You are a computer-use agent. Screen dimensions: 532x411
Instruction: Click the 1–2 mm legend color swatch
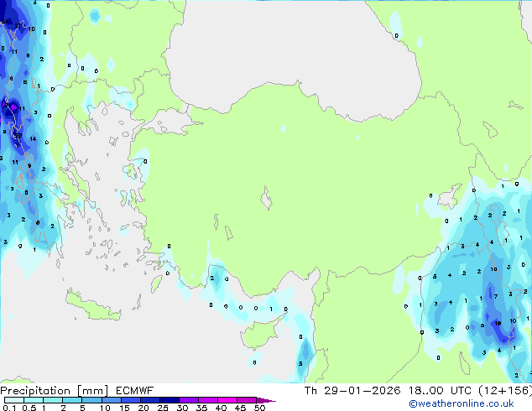point(53,400)
